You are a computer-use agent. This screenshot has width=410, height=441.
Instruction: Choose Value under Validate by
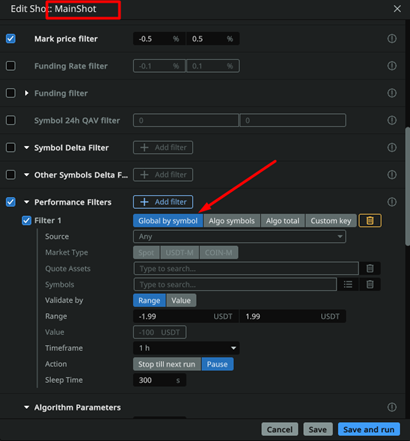pyautogui.click(x=181, y=300)
